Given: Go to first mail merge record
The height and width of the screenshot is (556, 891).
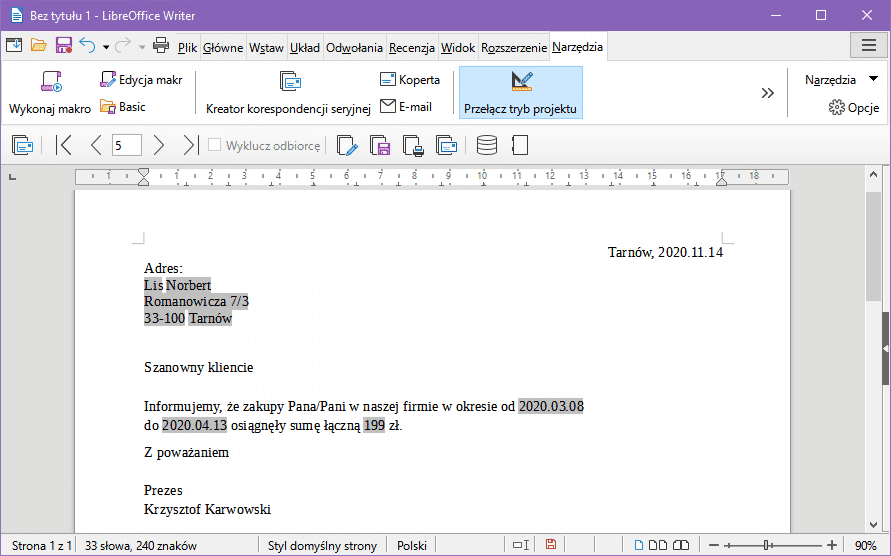Looking at the screenshot, I should click(64, 146).
